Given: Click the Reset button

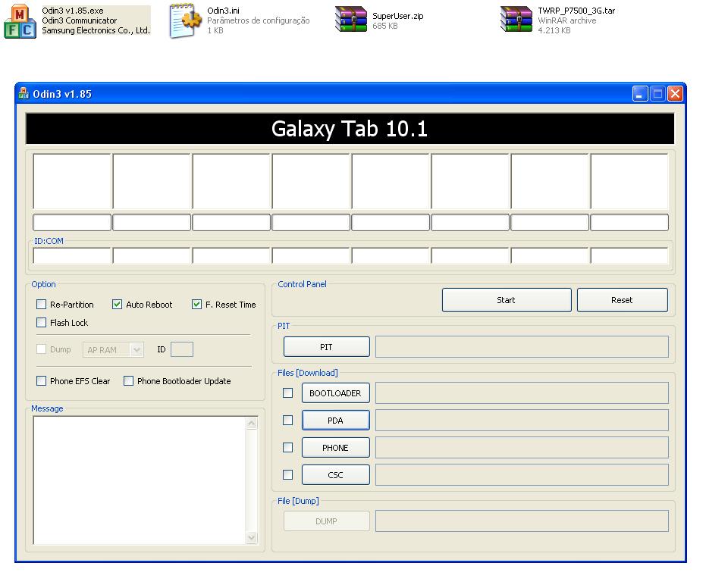Looking at the screenshot, I should pos(623,300).
